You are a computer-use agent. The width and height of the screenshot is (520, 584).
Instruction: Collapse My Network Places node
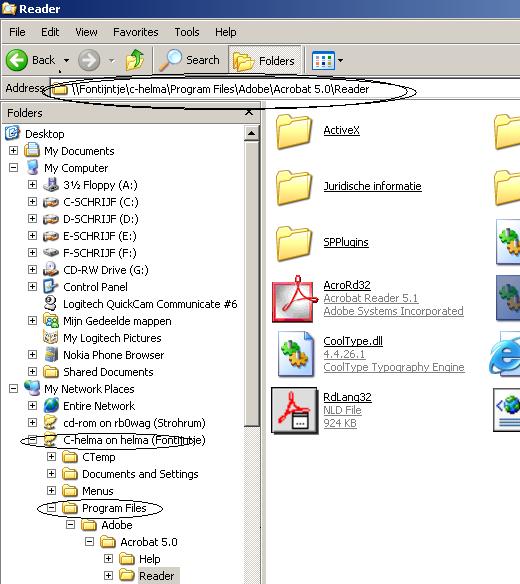coord(13,389)
